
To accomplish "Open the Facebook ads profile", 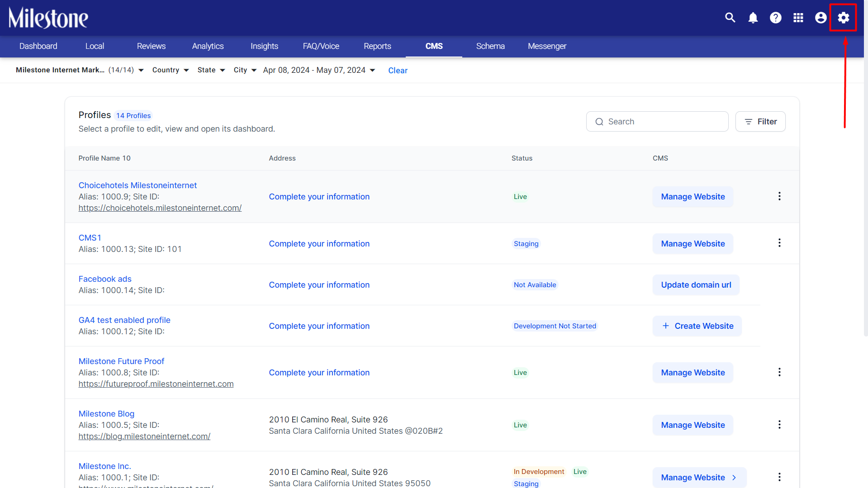I will pyautogui.click(x=105, y=279).
